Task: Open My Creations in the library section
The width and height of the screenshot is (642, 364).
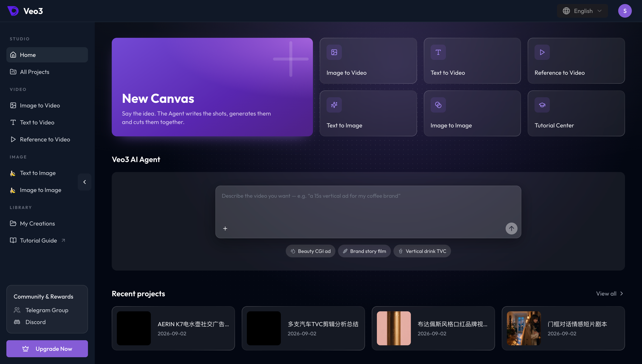Action: tap(47, 223)
